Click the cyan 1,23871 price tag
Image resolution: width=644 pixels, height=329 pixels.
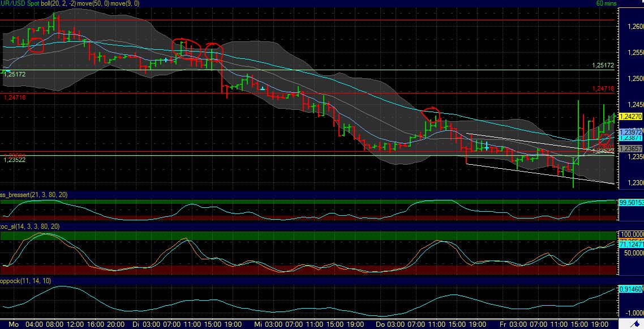pyautogui.click(x=631, y=138)
